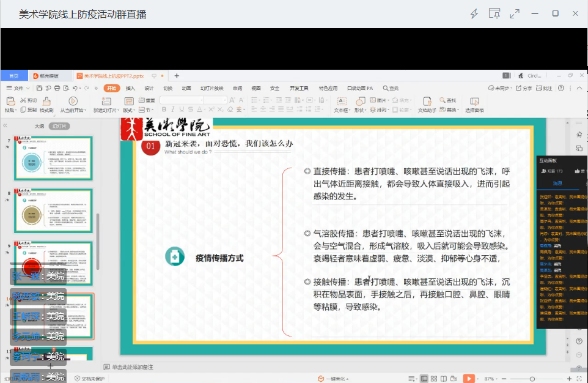588x383 pixels.
Task: Switch to the Home (首页) tab
Action: pyautogui.click(x=14, y=75)
